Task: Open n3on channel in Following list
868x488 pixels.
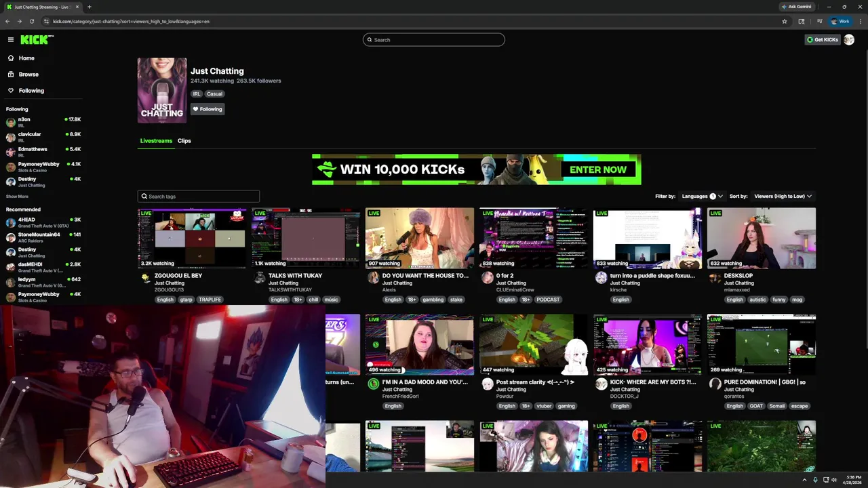Action: pos(43,122)
